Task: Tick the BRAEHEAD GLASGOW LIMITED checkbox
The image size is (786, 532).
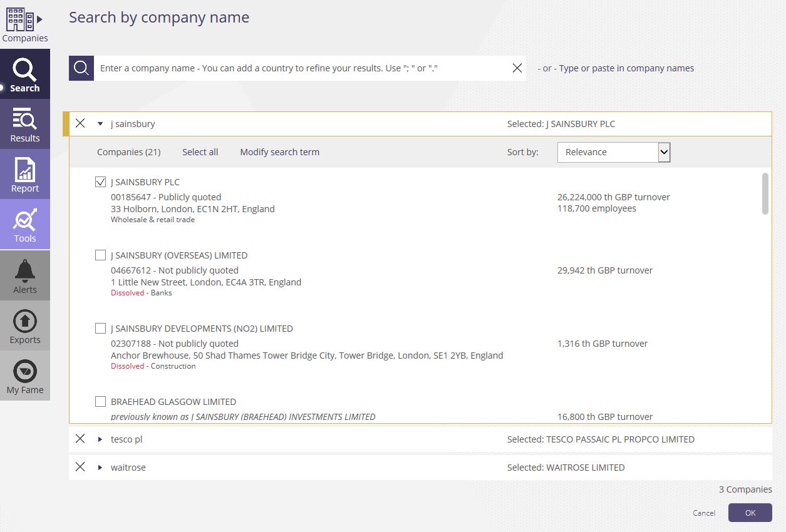Action: tap(100, 402)
